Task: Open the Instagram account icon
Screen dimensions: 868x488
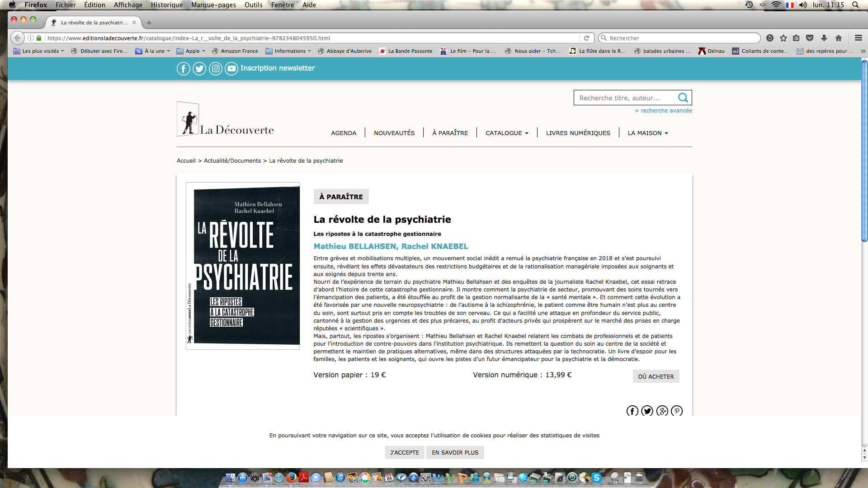Action: [x=216, y=69]
